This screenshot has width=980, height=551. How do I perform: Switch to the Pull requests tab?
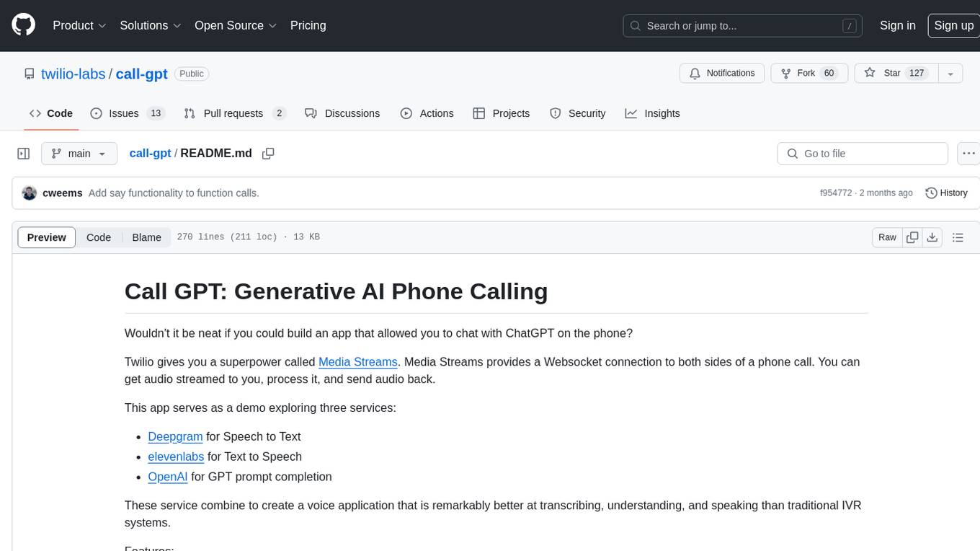(235, 113)
